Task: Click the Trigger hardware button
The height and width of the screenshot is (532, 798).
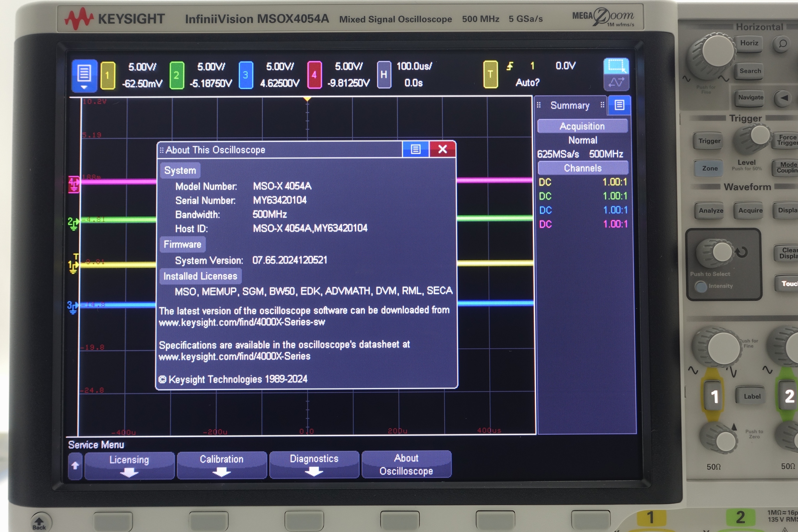Action: pyautogui.click(x=709, y=141)
